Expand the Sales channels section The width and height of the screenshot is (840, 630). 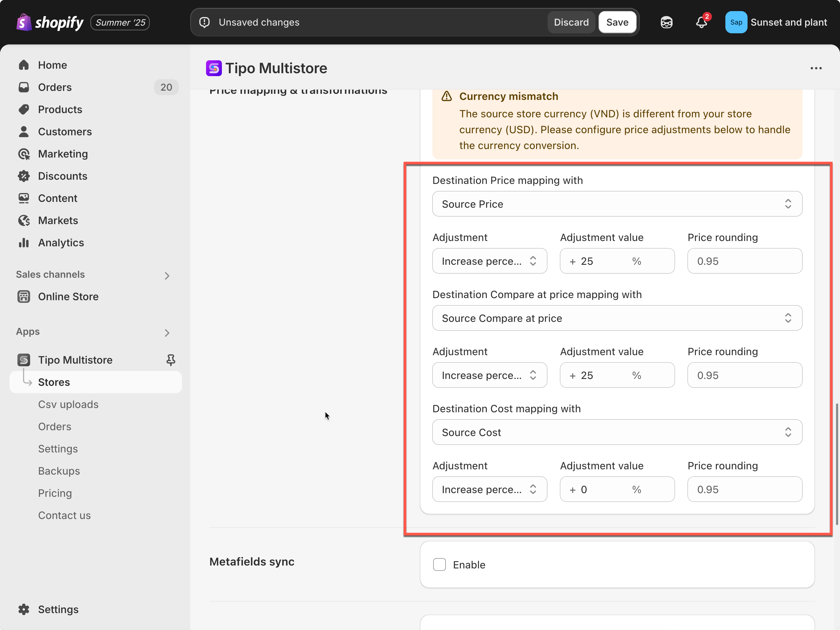tap(167, 275)
